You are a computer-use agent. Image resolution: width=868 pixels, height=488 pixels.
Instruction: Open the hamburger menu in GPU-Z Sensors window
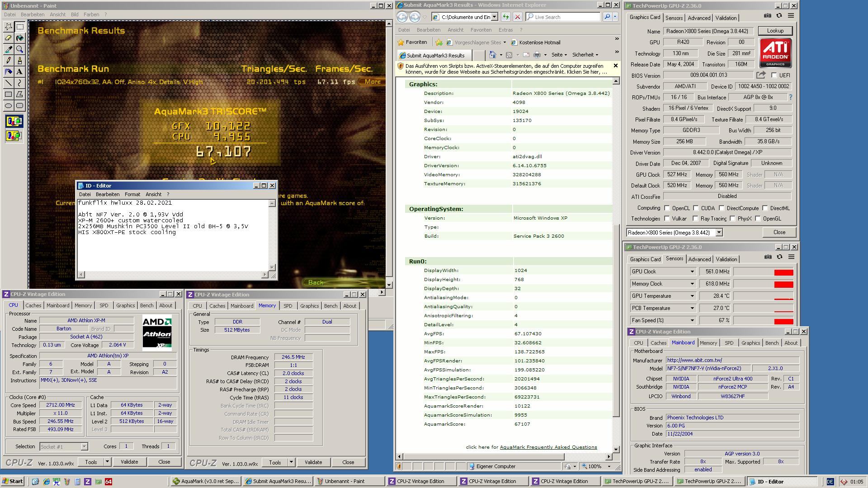click(x=791, y=257)
